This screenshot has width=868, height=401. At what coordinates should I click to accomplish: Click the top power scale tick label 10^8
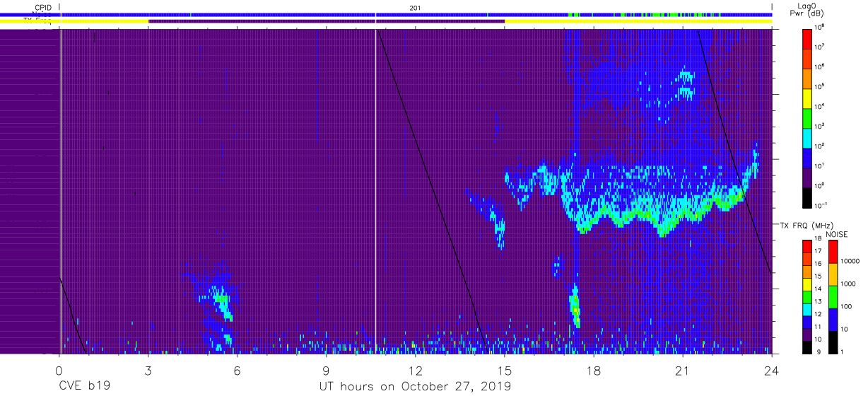coord(819,26)
